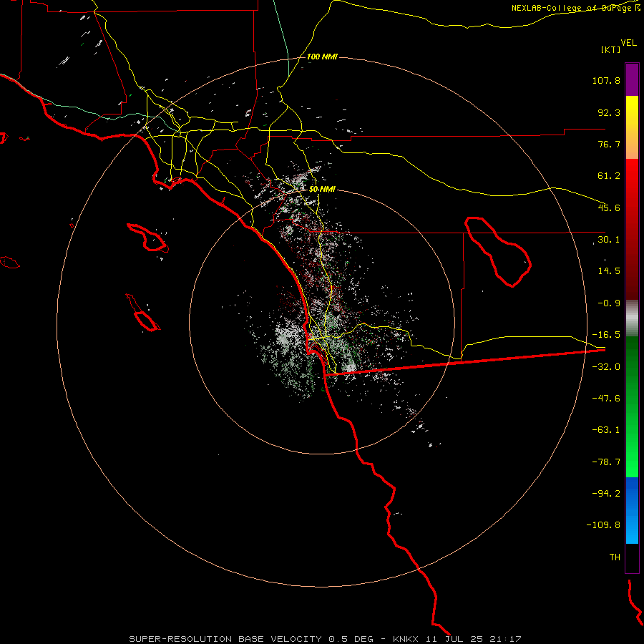
Task: Click the -109.8 legend value
Action: (x=603, y=525)
